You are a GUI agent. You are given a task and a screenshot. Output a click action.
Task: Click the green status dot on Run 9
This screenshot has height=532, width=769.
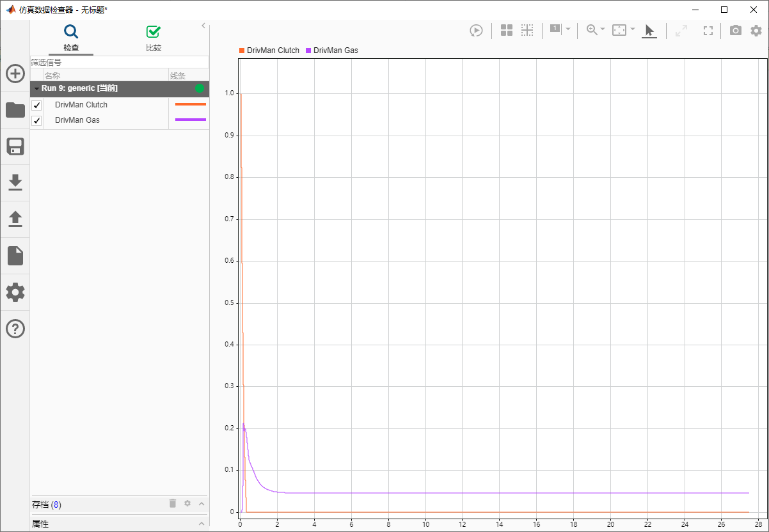click(x=200, y=89)
